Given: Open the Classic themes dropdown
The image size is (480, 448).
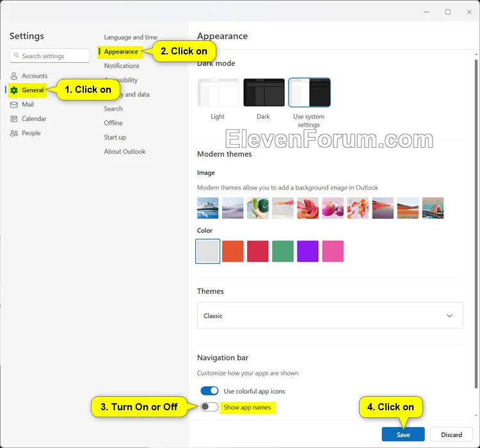Looking at the screenshot, I should point(330,316).
